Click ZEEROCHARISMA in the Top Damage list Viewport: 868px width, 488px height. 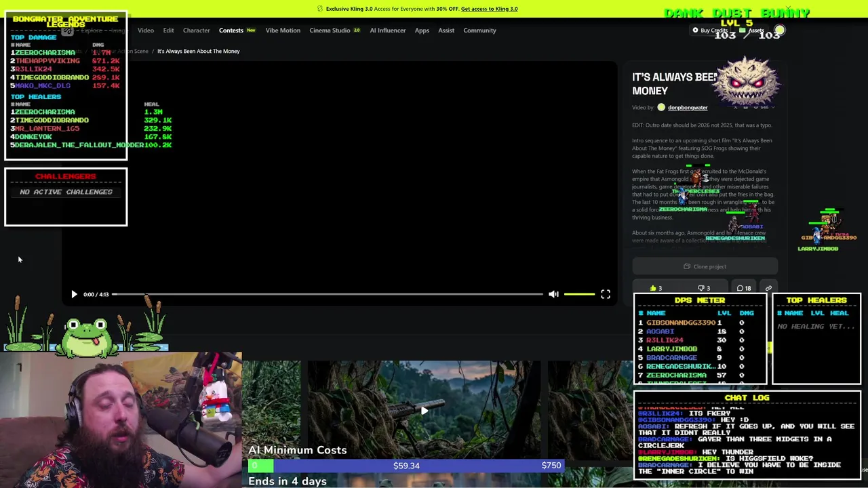tap(45, 52)
